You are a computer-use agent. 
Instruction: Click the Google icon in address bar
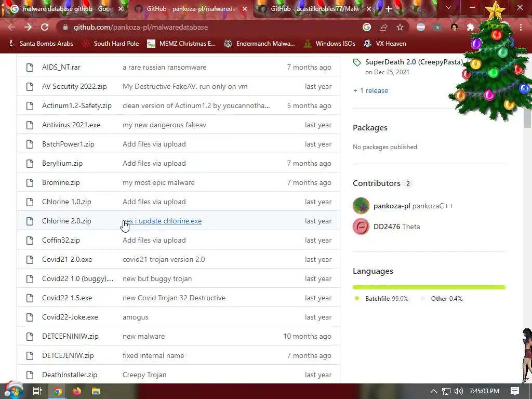pos(366,27)
